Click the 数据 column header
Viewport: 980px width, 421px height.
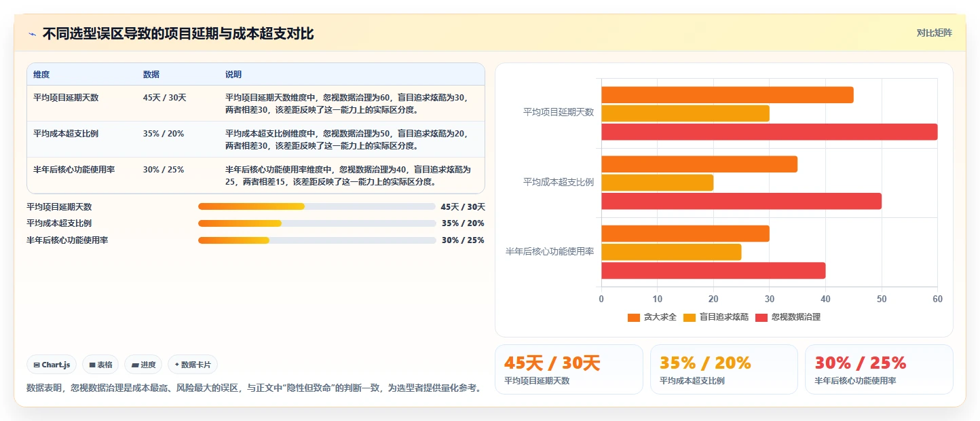pyautogui.click(x=151, y=75)
